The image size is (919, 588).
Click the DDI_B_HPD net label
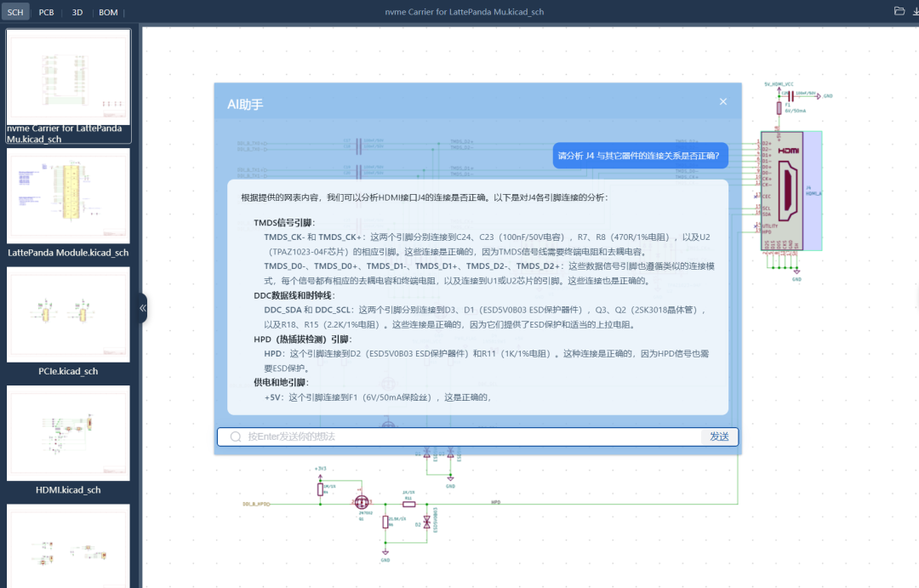256,504
